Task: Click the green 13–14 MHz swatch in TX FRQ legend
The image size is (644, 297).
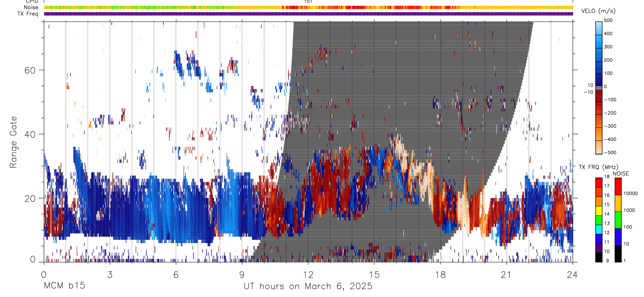Action: (599, 219)
